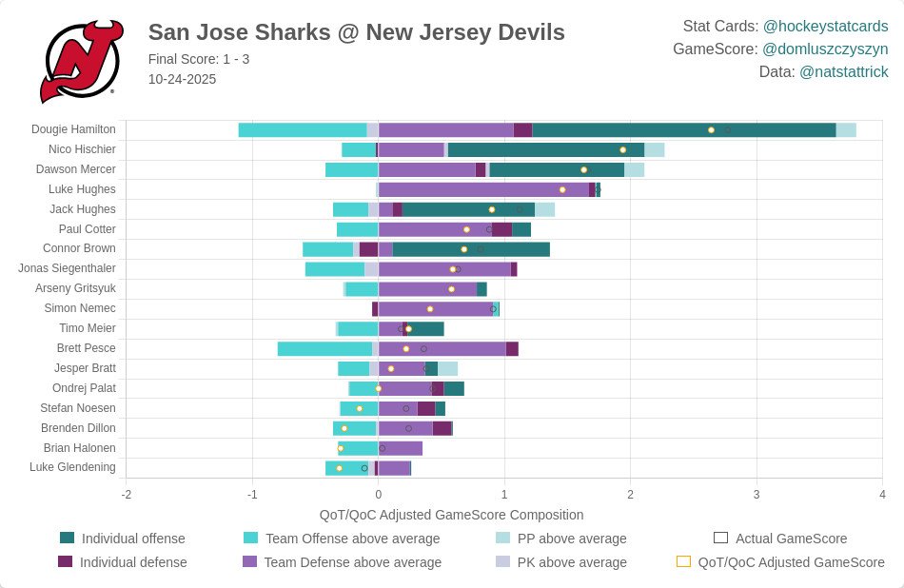Click Nico Hischier's individual offense bar
904x588 pixels.
(x=545, y=150)
